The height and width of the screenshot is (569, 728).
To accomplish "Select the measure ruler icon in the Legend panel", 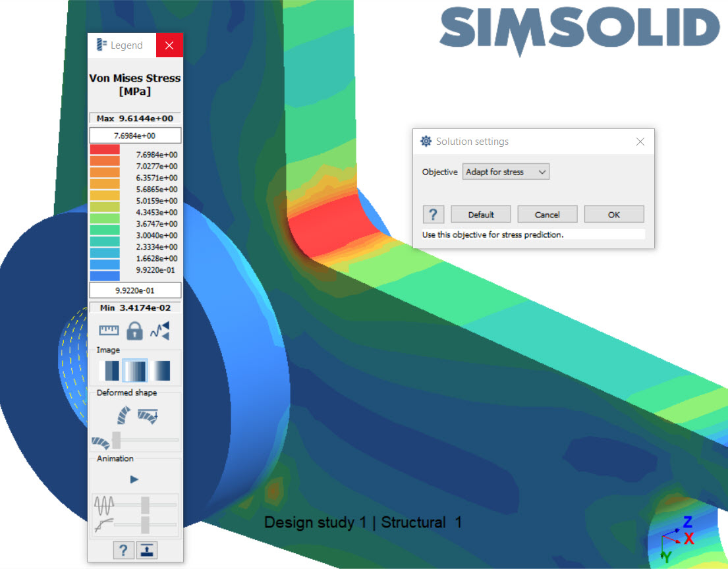I will pyautogui.click(x=109, y=329).
